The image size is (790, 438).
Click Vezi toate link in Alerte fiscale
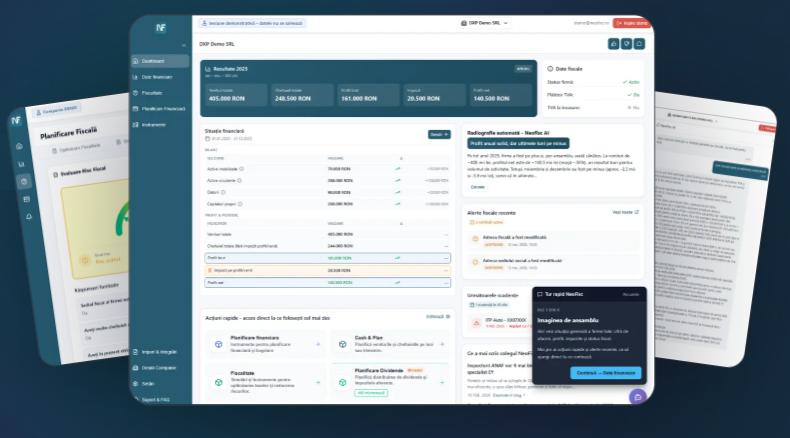coord(625,212)
